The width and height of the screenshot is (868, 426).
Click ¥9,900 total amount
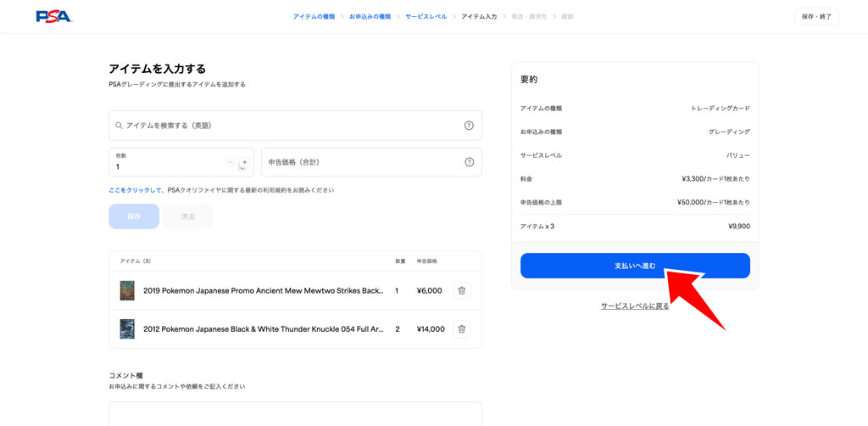click(x=739, y=227)
